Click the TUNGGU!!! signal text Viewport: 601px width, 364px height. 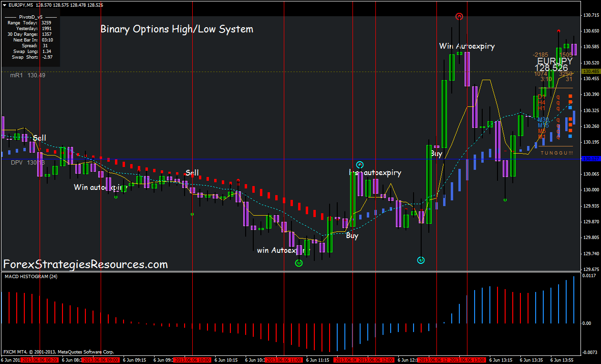[557, 153]
